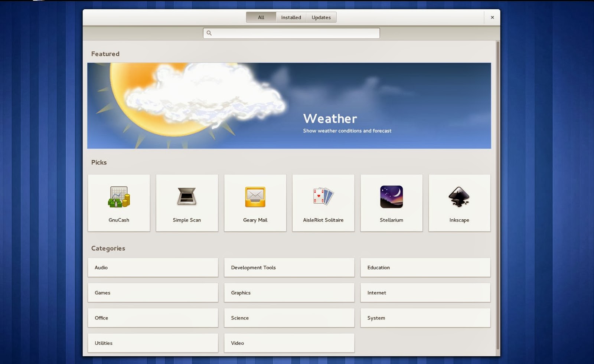Browse the Internet category
The image size is (594, 364).
click(425, 293)
